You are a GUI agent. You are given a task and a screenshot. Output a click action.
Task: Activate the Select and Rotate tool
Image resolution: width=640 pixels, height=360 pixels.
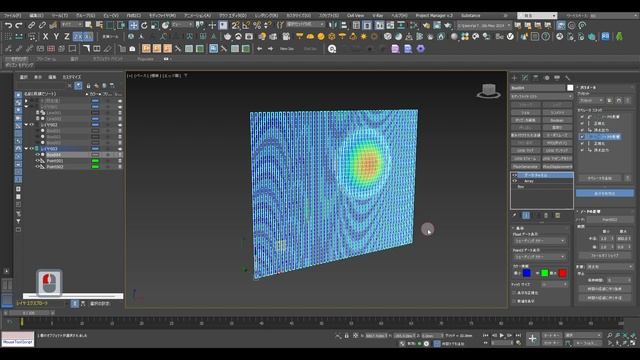click(144, 25)
